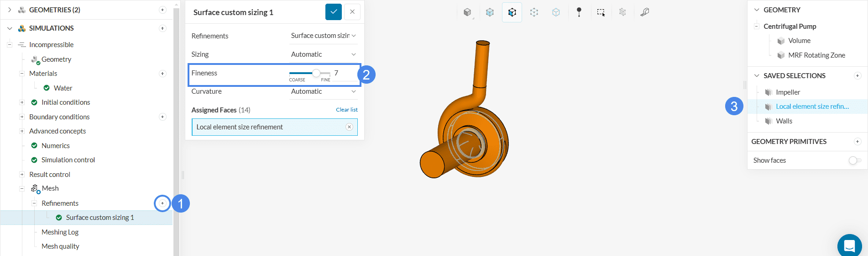Close the Surface custom sizing panel
The height and width of the screenshot is (256, 868).
352,12
